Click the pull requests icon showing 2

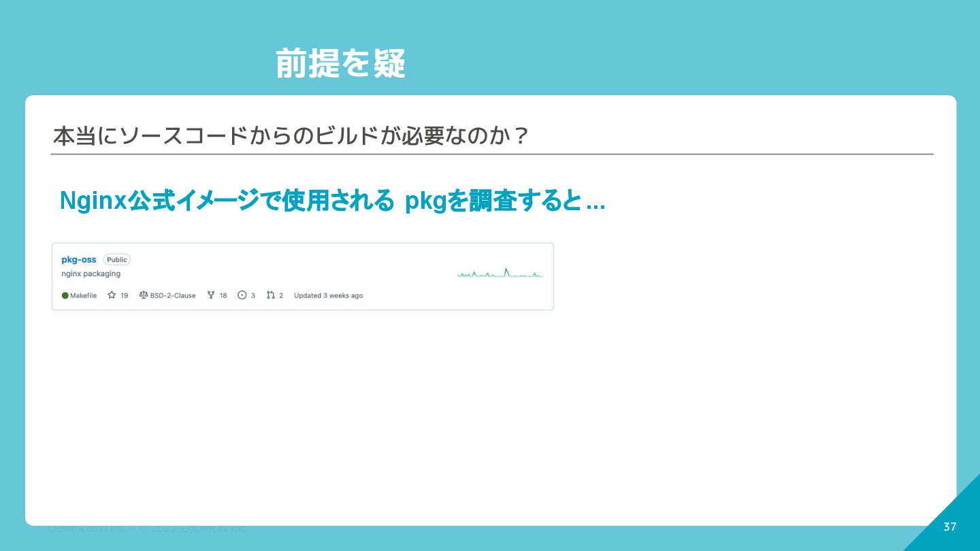pos(270,295)
